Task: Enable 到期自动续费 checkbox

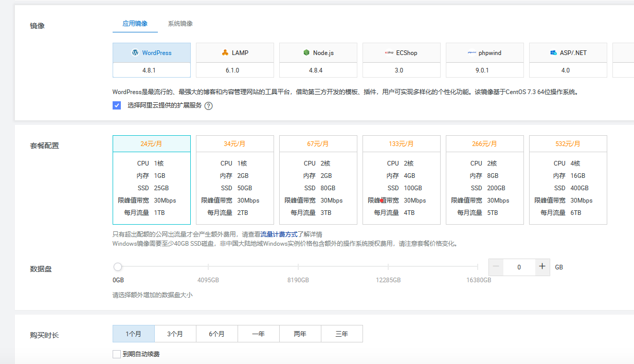Action: click(x=117, y=354)
